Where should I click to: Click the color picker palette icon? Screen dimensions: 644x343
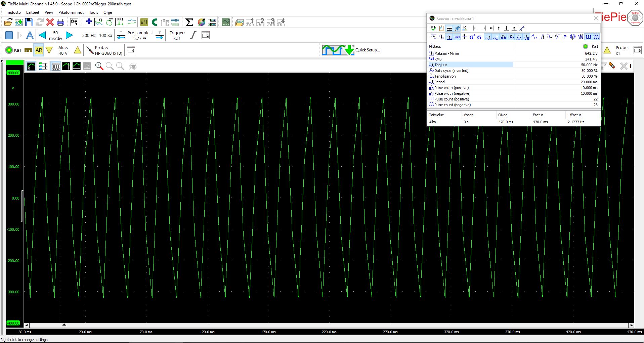point(202,22)
